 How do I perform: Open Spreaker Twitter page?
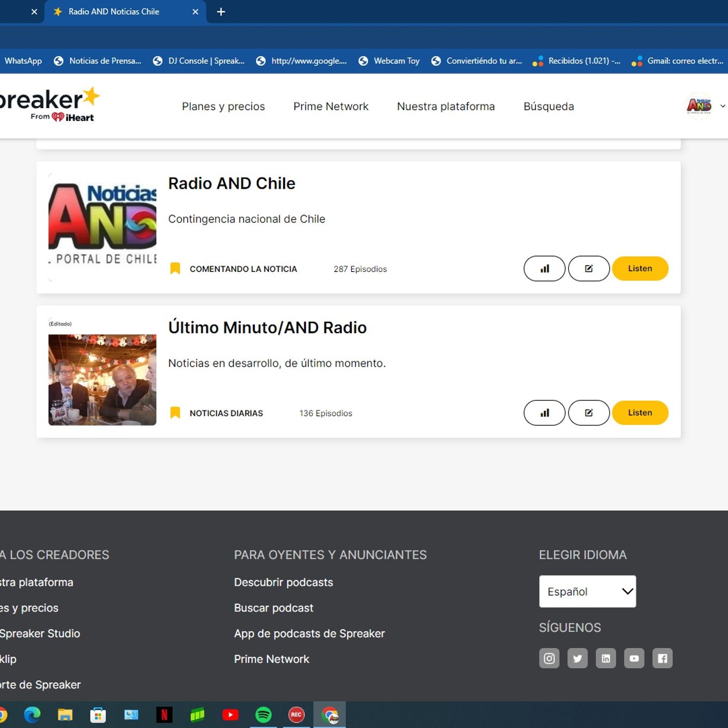[577, 658]
